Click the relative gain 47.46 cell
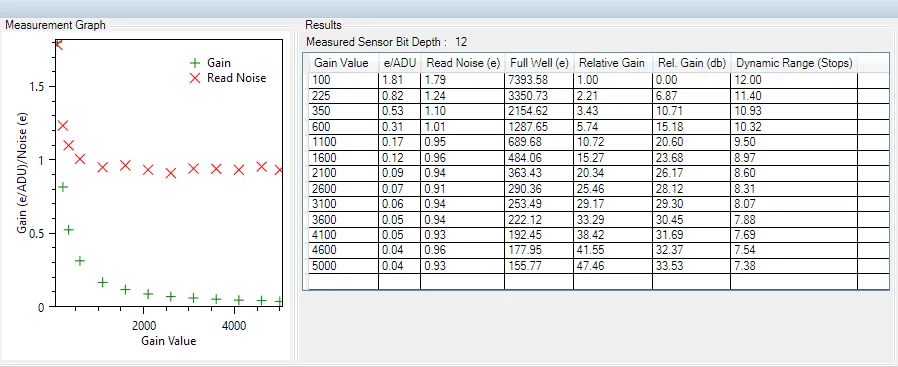Viewport: 898px width, 367px height. click(x=612, y=266)
